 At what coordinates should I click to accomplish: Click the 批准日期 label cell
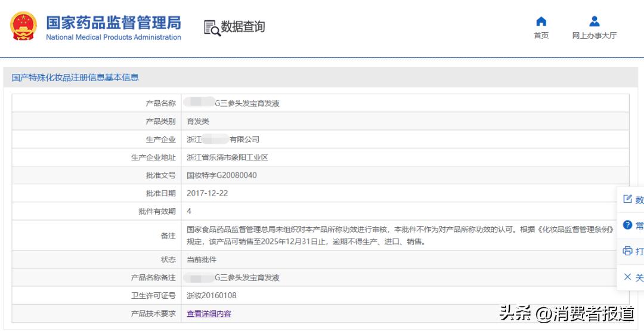click(x=97, y=193)
